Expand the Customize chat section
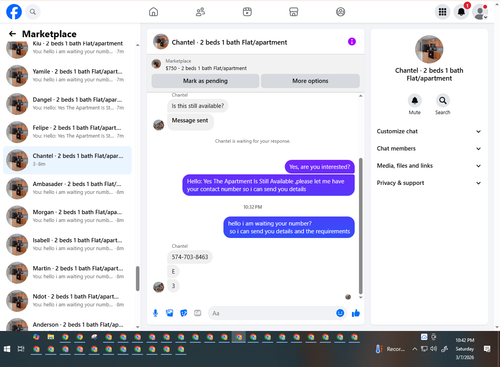 coord(429,131)
